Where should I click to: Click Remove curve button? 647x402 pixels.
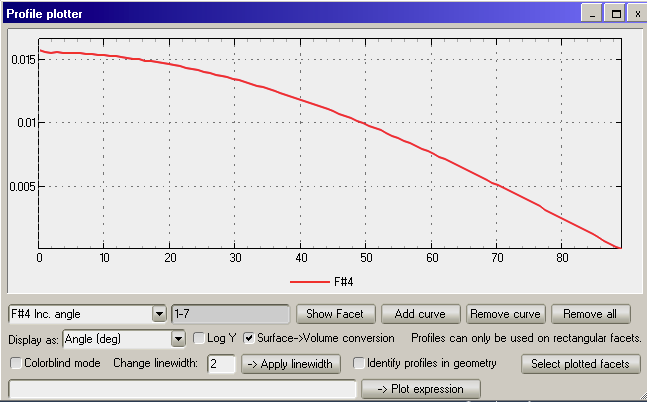coord(506,314)
